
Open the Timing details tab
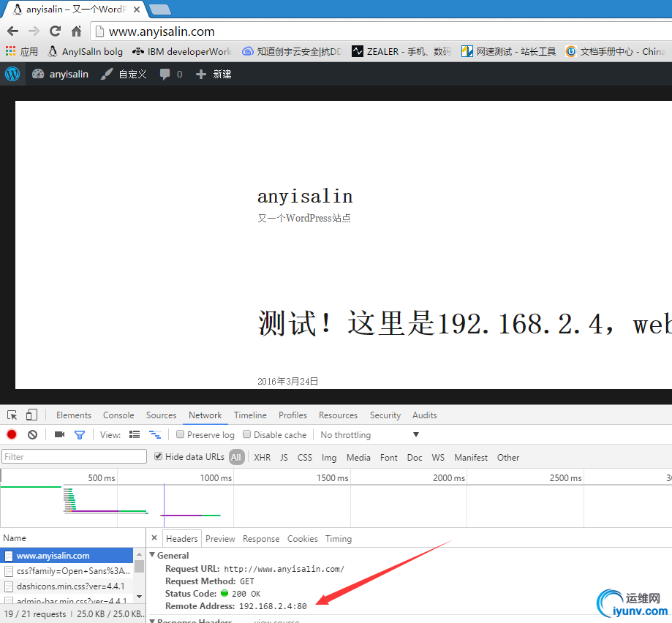coord(339,539)
